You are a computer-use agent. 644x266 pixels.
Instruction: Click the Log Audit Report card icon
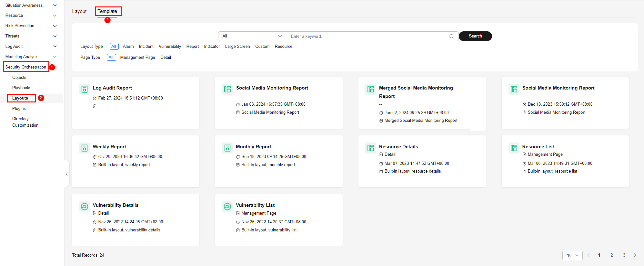[x=85, y=89]
